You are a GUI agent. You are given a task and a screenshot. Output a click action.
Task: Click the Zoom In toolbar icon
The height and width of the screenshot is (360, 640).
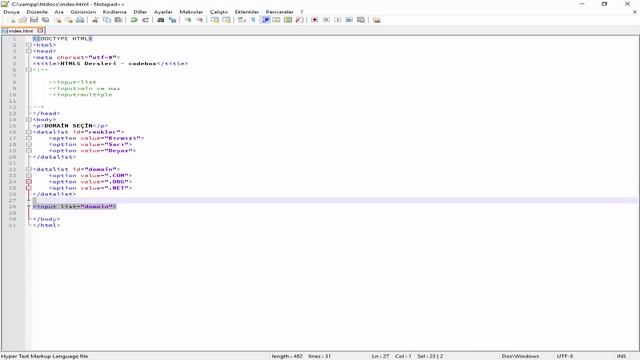click(188, 20)
